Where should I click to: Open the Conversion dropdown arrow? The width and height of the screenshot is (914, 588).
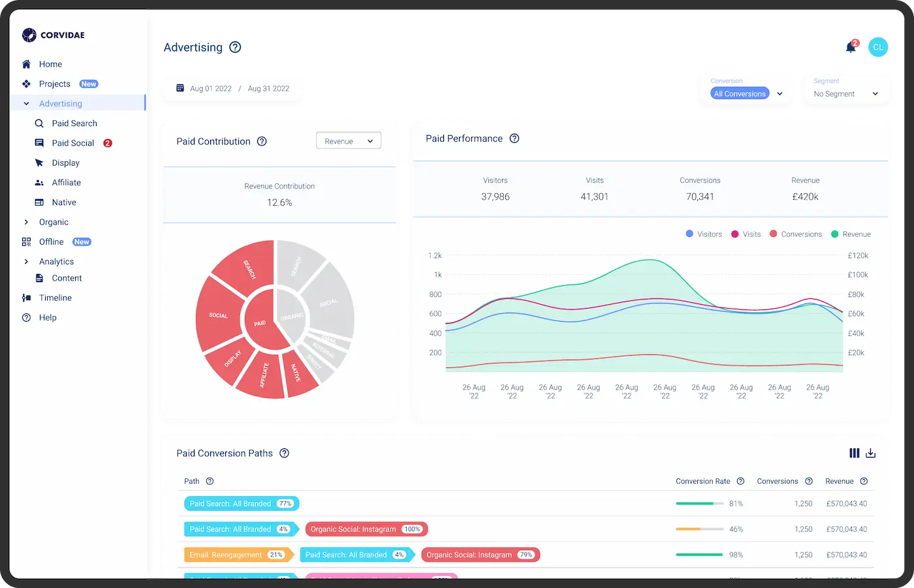[780, 94]
